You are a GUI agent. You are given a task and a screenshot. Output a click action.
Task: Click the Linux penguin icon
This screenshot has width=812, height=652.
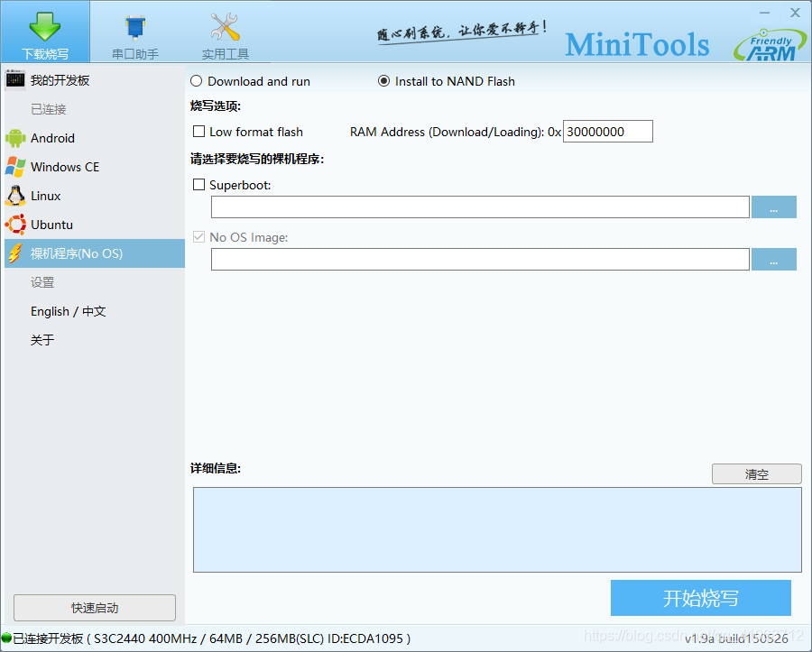coord(15,196)
